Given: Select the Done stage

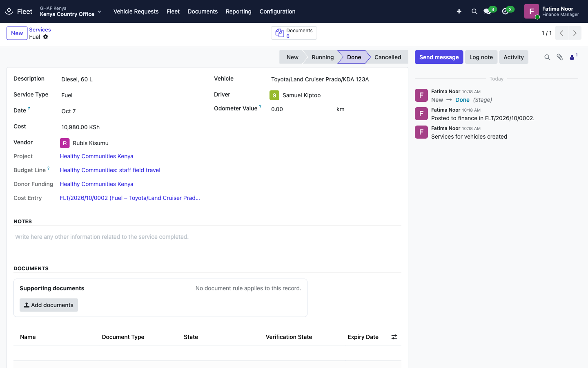Looking at the screenshot, I should click(x=354, y=57).
